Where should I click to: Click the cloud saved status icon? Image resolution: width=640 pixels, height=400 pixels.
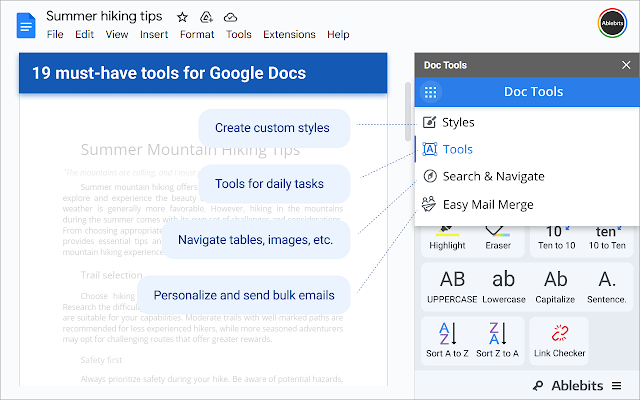tap(231, 17)
